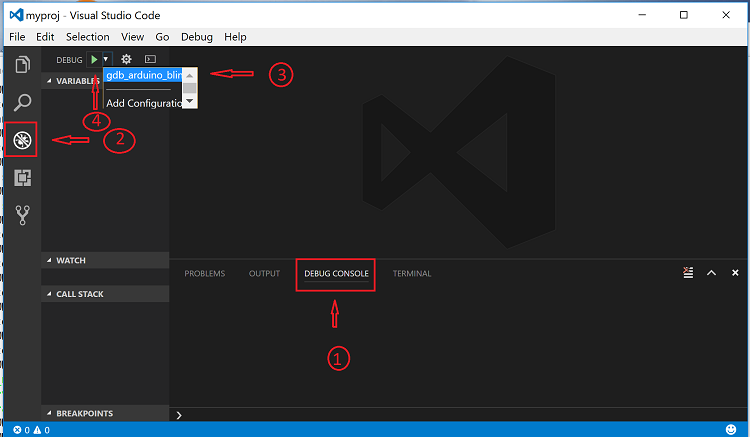Open the Search view in activity bar
Viewport: 750px width, 437px height.
pos(21,102)
